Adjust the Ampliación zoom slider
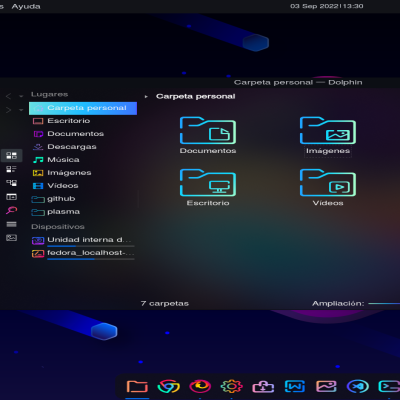 coord(384,304)
